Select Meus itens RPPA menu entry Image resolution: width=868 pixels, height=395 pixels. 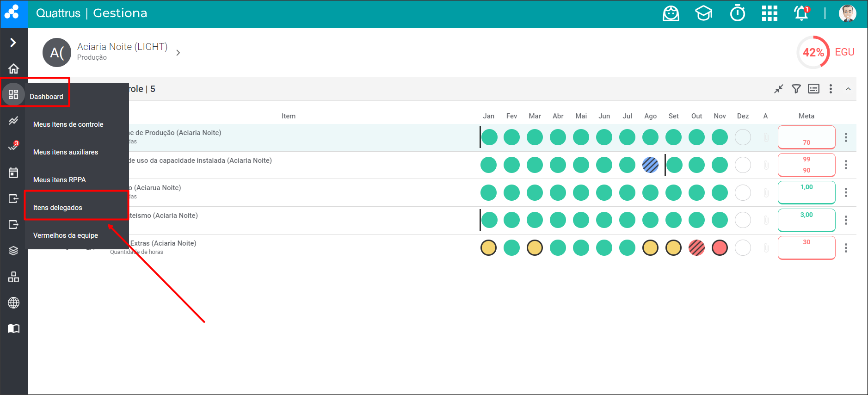[x=60, y=180]
